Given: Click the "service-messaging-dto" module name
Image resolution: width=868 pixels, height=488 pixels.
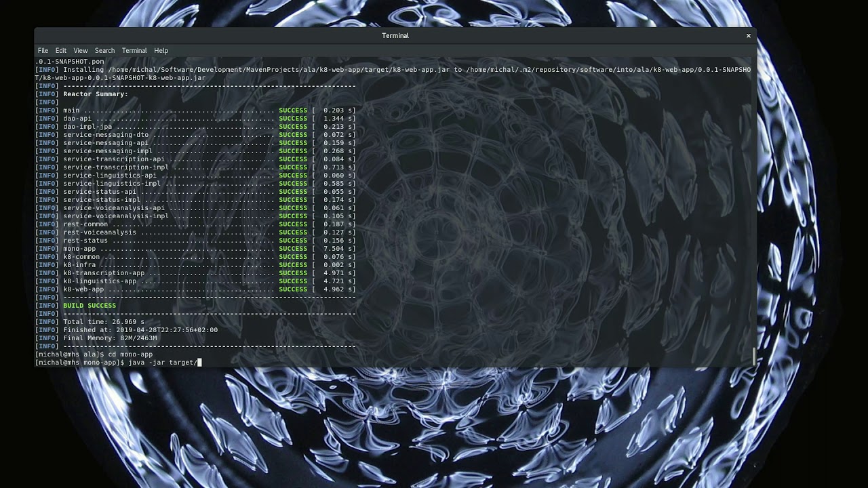Looking at the screenshot, I should (106, 135).
